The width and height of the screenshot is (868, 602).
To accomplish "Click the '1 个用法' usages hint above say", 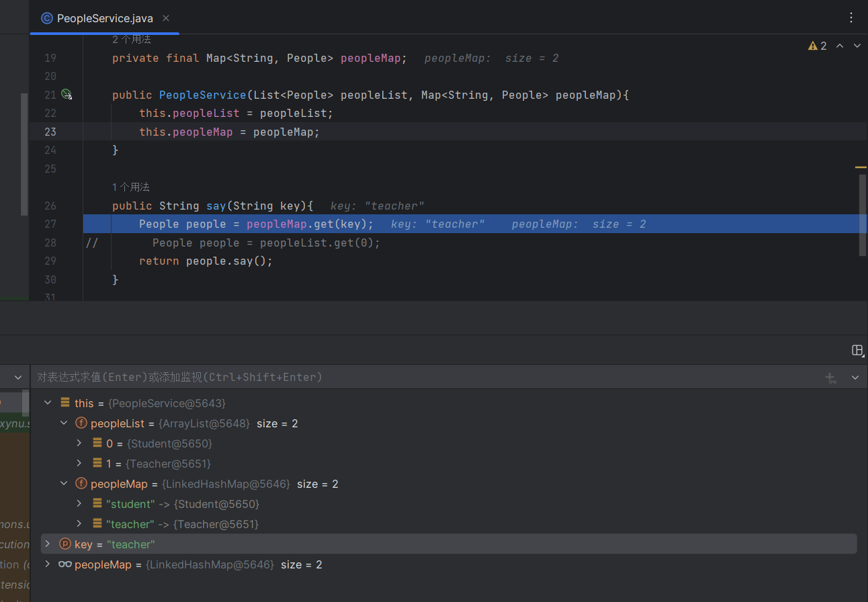I will [131, 187].
